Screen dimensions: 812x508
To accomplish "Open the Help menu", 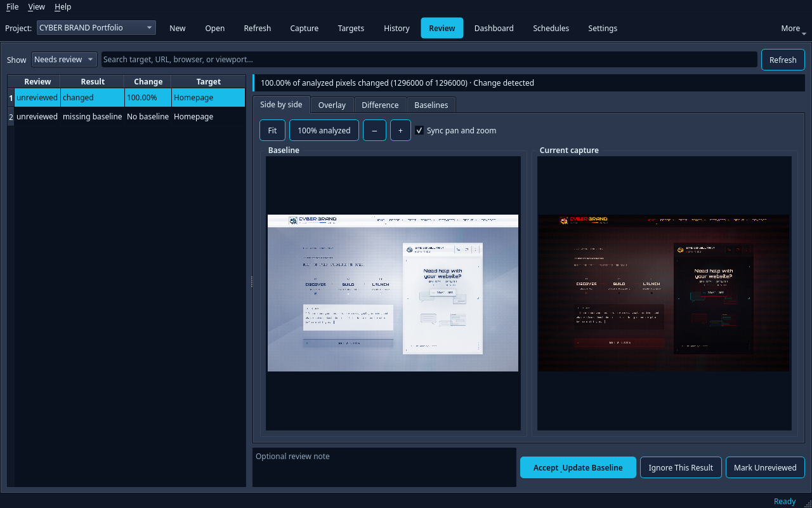I will [63, 7].
